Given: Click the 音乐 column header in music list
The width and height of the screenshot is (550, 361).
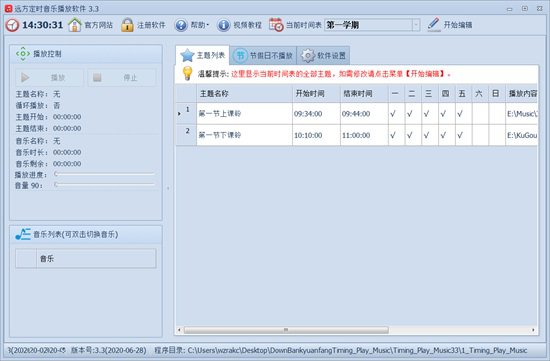Looking at the screenshot, I should click(96, 259).
